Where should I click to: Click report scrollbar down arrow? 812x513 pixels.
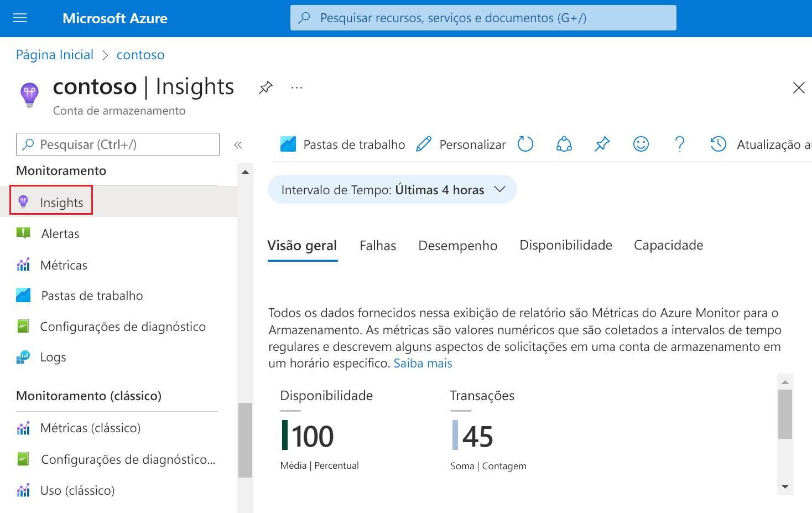pyautogui.click(x=785, y=487)
